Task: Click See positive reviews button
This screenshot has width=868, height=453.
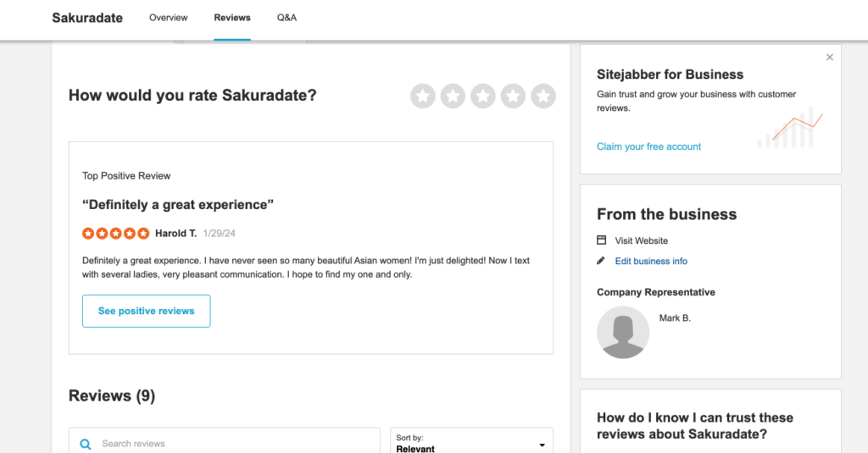Action: tap(146, 311)
